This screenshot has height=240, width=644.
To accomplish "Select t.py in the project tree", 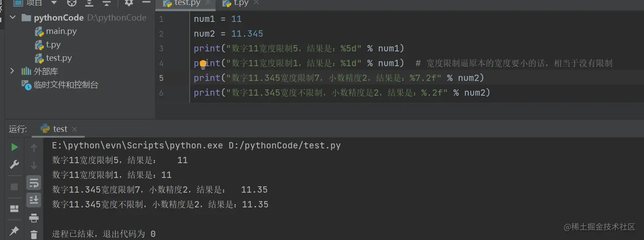I will click(x=48, y=45).
